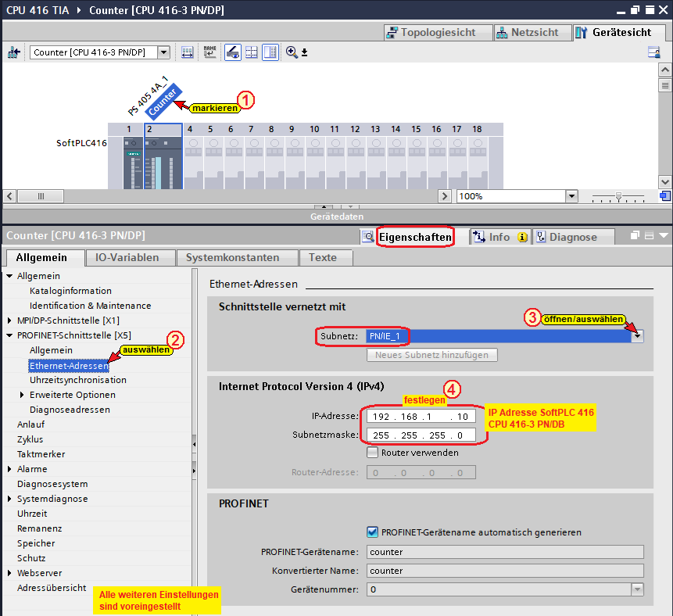Select Anlauf in the property tree
673x616 pixels.
tap(31, 424)
